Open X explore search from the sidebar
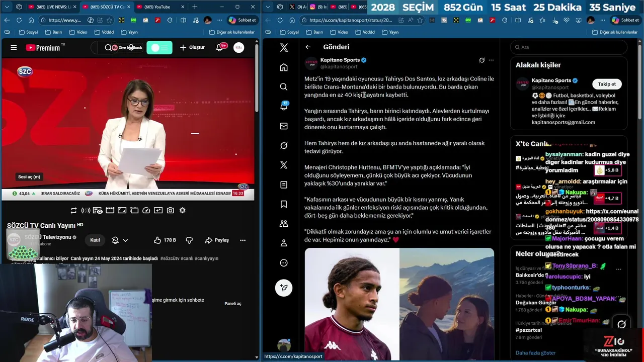The image size is (644, 362). [x=284, y=87]
